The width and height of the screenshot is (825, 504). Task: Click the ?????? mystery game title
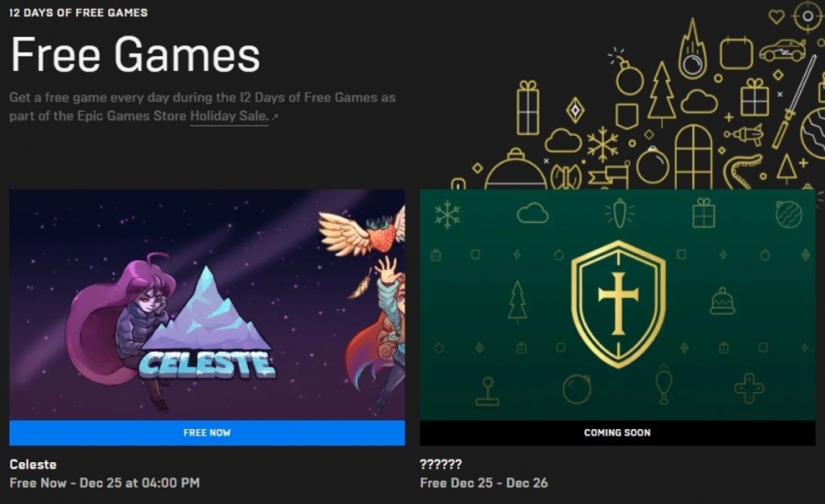(x=441, y=465)
